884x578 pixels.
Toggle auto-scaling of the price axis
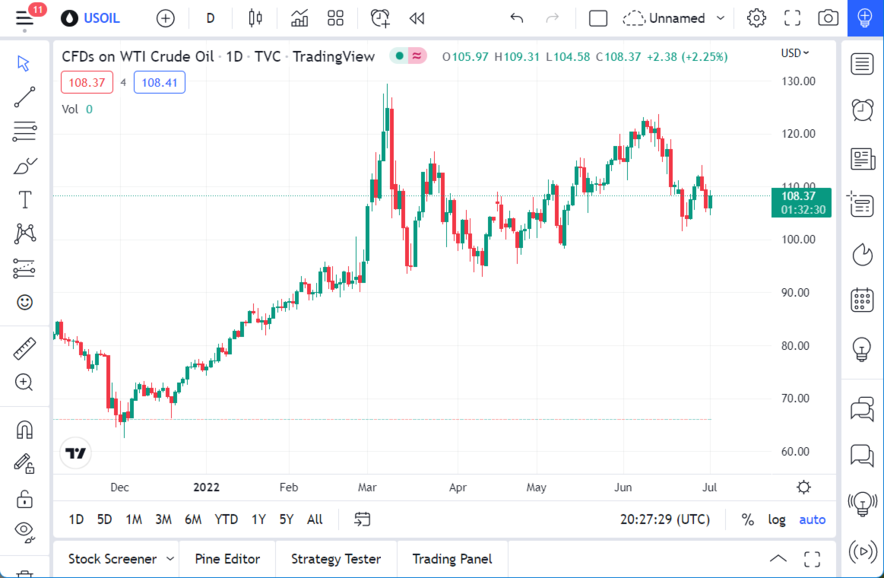812,519
